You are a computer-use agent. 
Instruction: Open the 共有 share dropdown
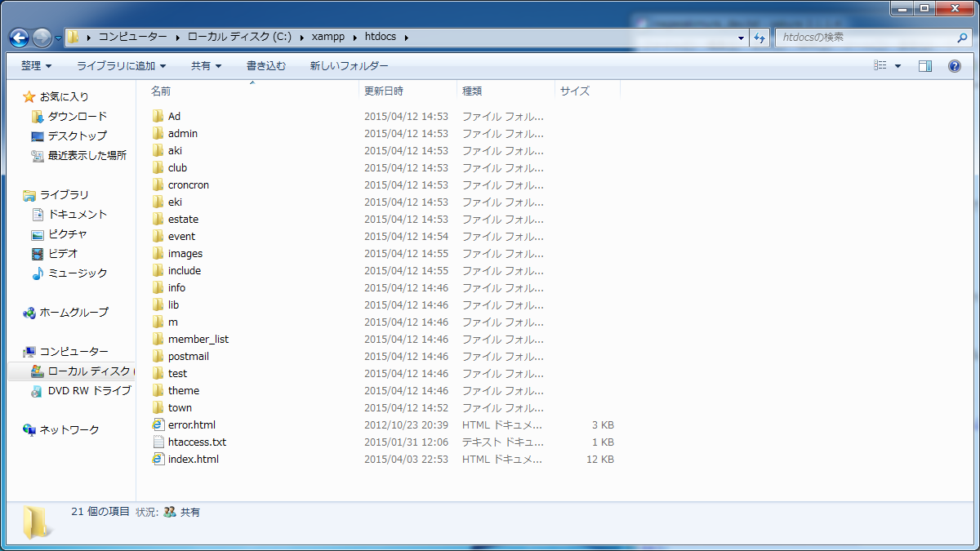point(206,66)
